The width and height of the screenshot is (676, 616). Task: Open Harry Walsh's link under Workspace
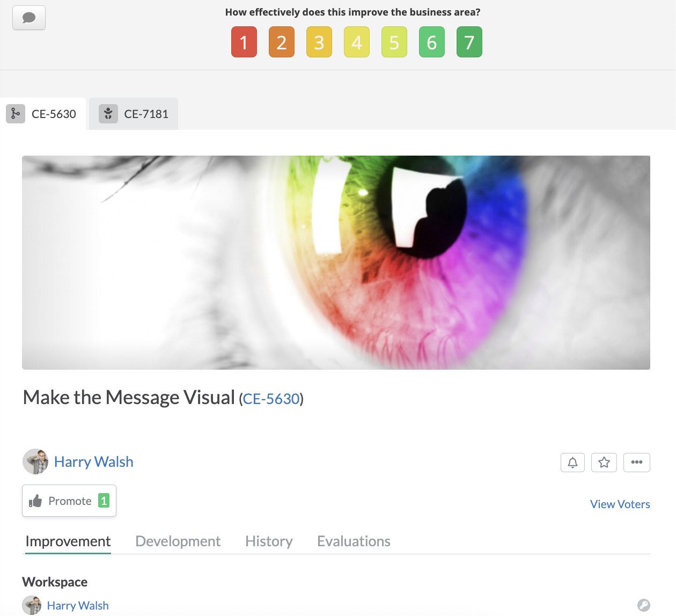(x=78, y=605)
